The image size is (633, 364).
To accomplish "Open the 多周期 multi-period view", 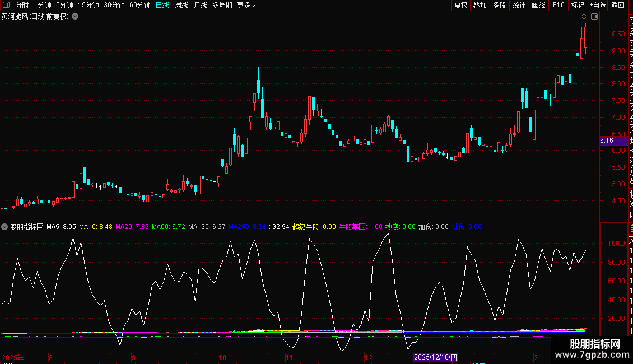I will pos(222,5).
